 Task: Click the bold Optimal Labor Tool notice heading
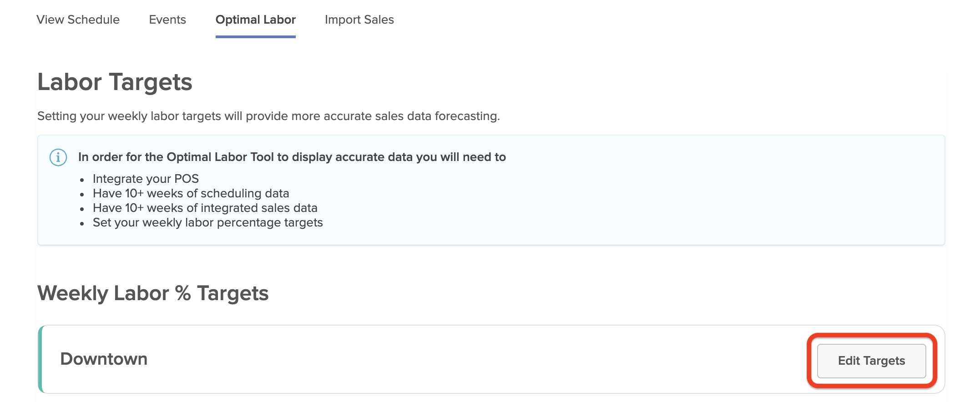tap(292, 157)
